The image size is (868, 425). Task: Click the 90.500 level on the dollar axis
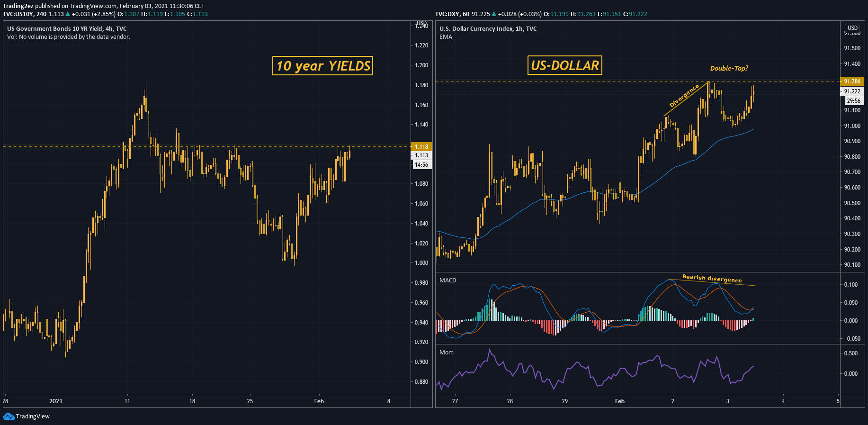click(852, 203)
